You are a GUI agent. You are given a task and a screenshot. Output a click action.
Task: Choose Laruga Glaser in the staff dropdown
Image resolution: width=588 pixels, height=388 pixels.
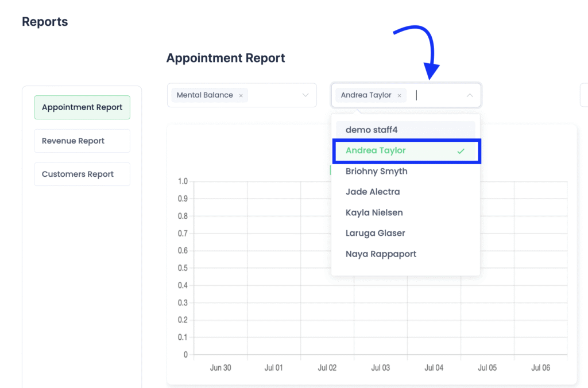coord(375,233)
